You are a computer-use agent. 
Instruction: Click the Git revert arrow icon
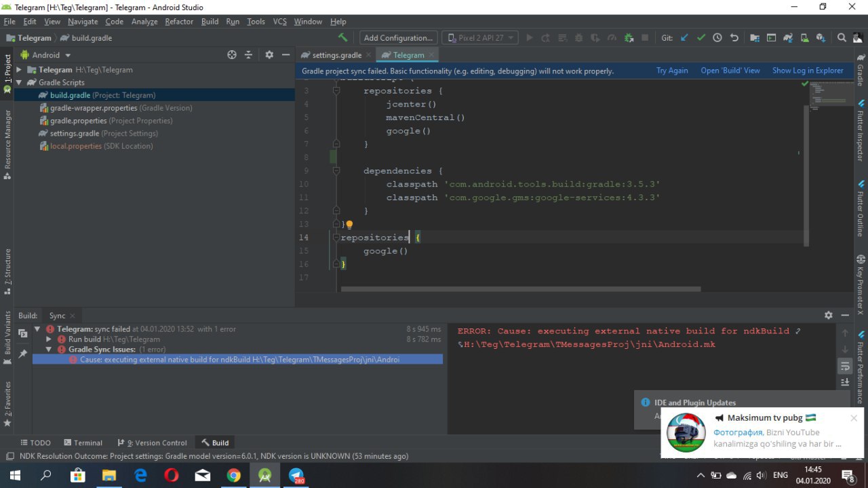tap(734, 38)
